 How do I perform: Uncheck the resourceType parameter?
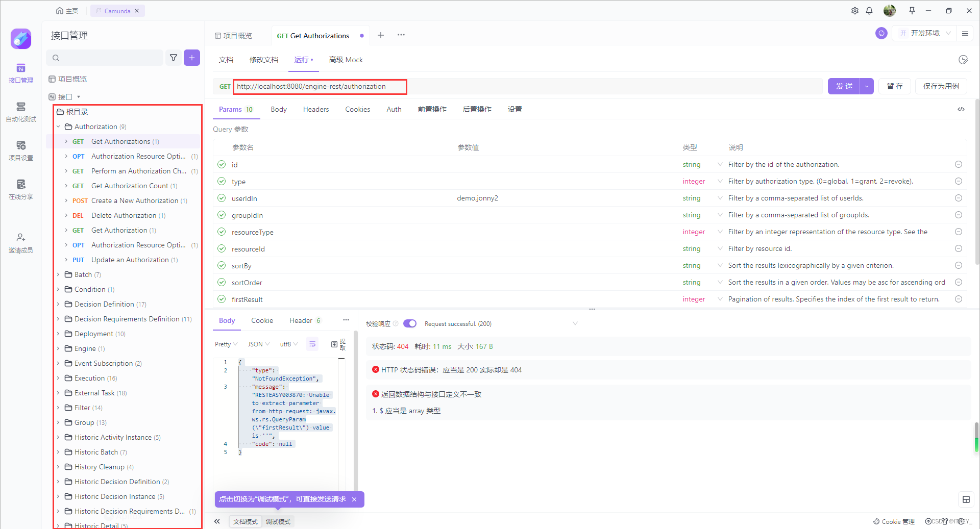pyautogui.click(x=222, y=232)
